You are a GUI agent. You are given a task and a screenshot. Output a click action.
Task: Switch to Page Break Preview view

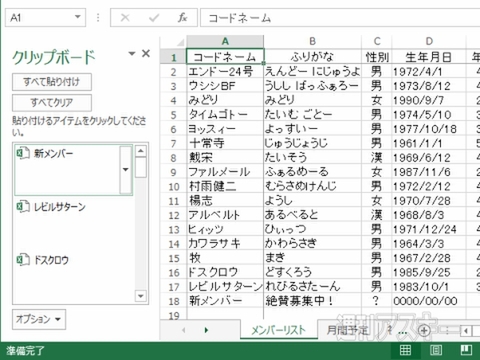pyautogui.click(x=466, y=350)
